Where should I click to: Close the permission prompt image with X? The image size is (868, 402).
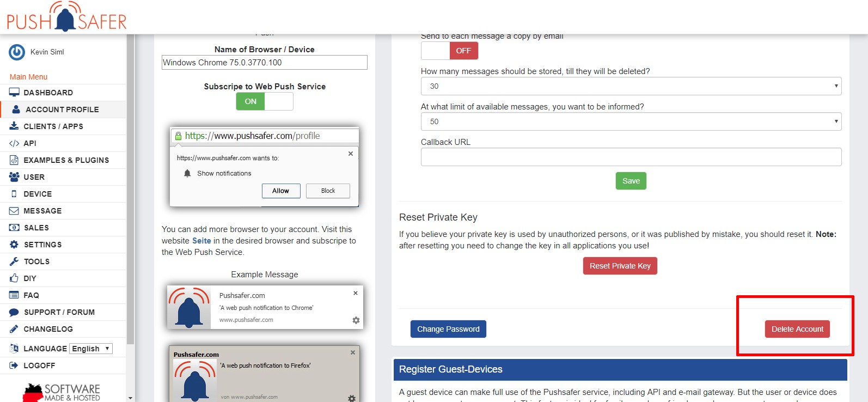351,154
